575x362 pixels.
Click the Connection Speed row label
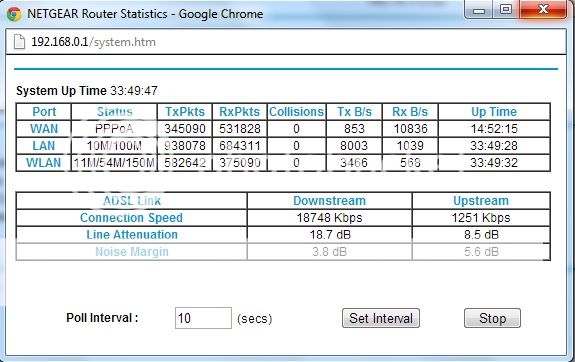(x=131, y=217)
